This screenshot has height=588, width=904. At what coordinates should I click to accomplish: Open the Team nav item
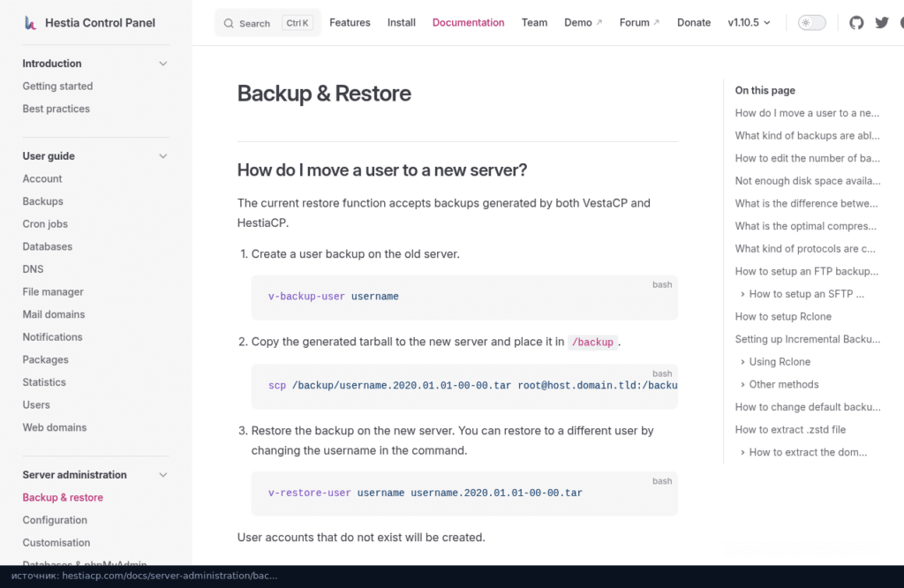[534, 22]
